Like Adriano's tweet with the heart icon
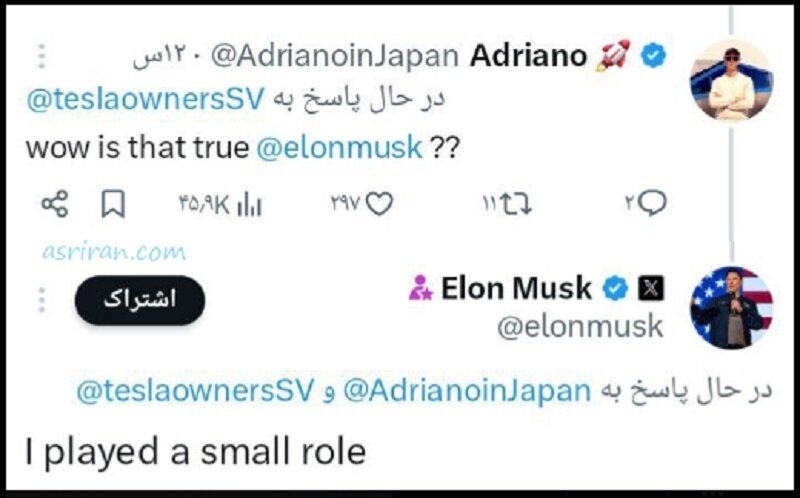The image size is (800, 498). pyautogui.click(x=379, y=205)
